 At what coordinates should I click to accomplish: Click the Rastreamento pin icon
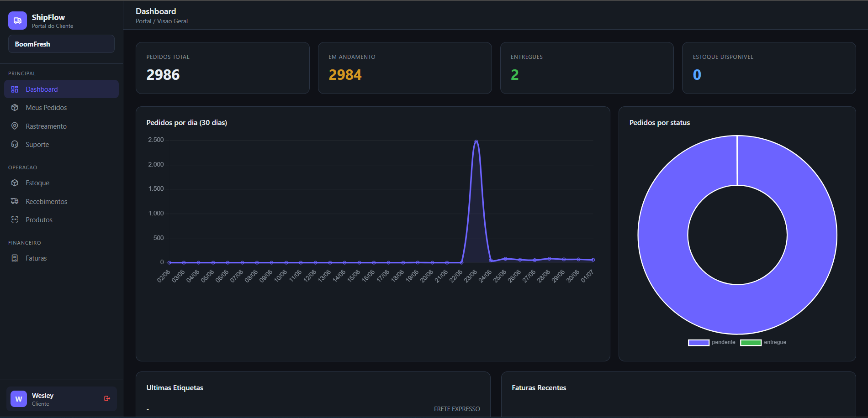pos(15,126)
